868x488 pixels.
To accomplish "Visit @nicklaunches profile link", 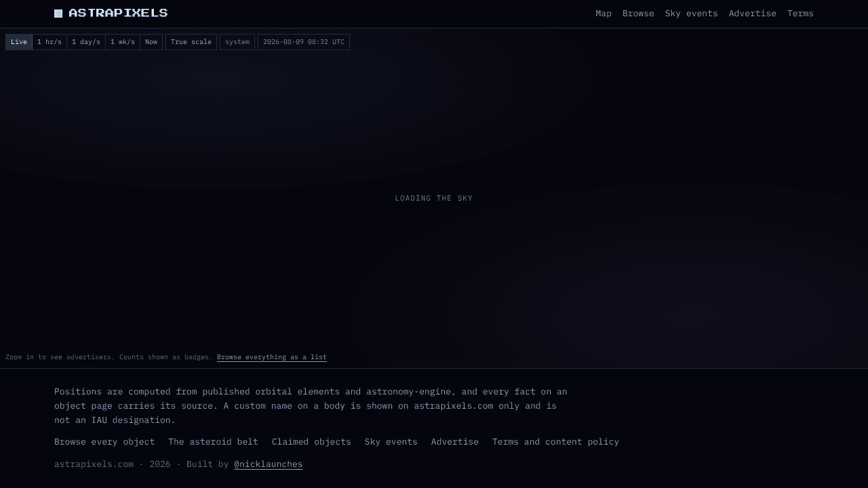I will pyautogui.click(x=269, y=464).
